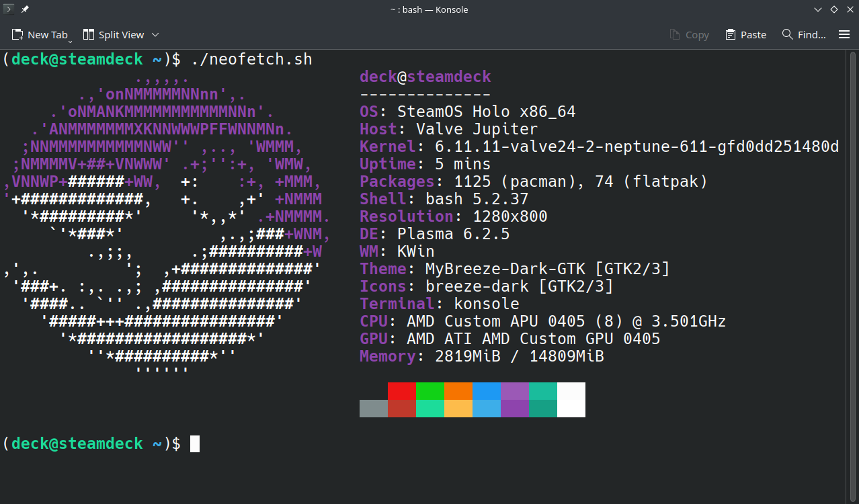The width and height of the screenshot is (859, 504).
Task: Click the CPU: AMD Custom APU line
Action: pos(543,321)
